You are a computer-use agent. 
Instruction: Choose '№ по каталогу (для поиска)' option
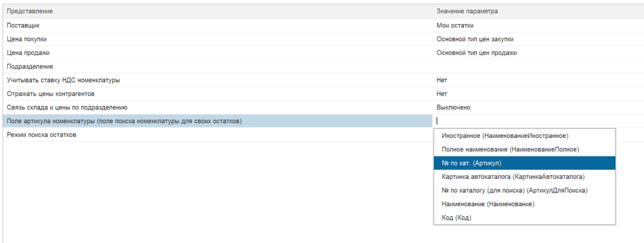pos(514,190)
